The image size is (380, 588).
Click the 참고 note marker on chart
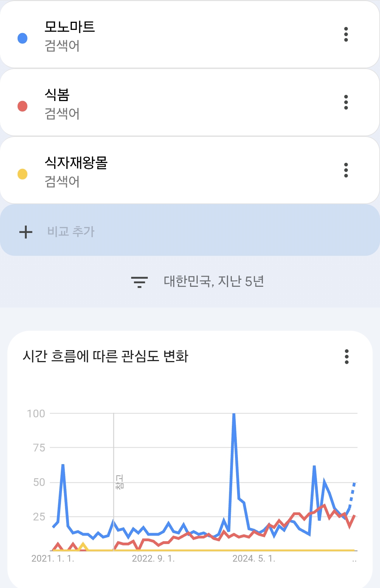(119, 482)
